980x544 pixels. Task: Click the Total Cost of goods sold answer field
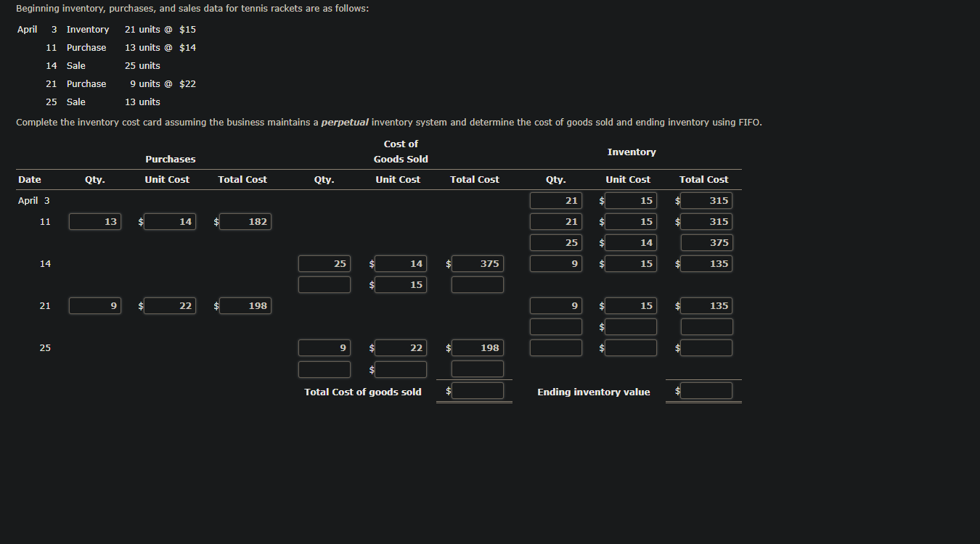pos(477,391)
